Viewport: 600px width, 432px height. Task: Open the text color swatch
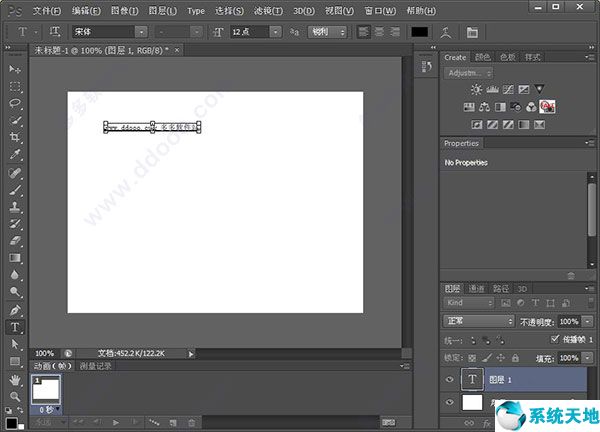(x=419, y=32)
